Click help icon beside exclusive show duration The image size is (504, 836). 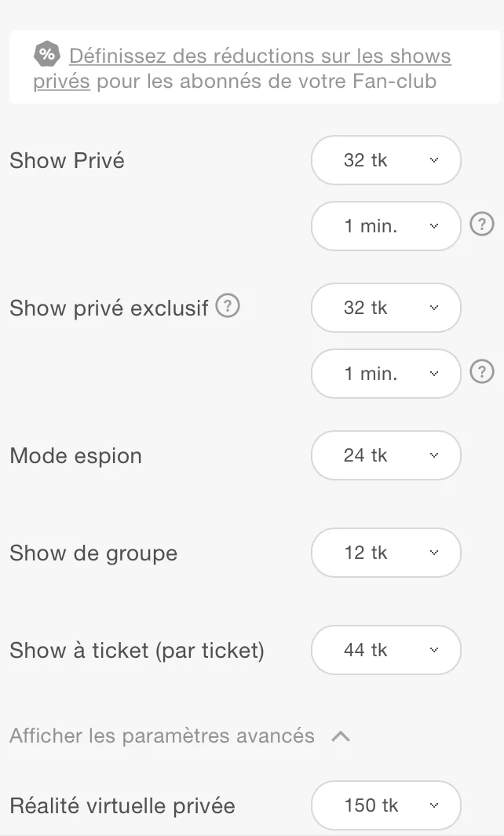[x=481, y=372]
